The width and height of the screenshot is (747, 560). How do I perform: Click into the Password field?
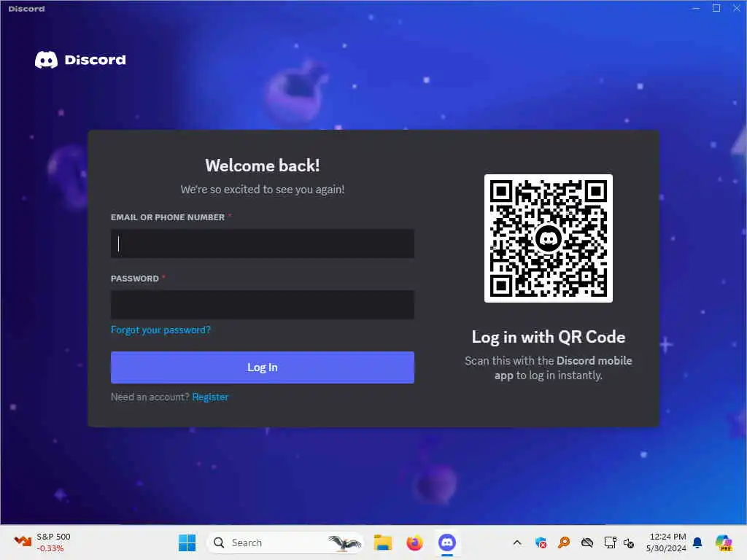[x=263, y=305]
